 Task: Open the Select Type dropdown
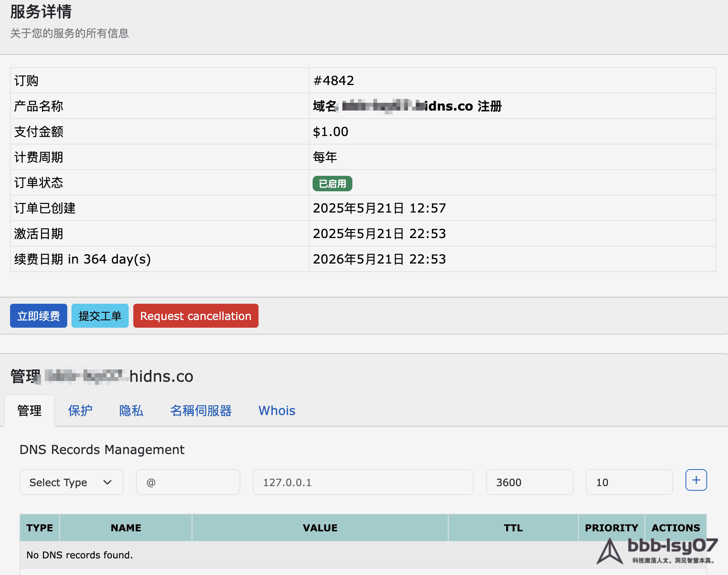(x=71, y=482)
